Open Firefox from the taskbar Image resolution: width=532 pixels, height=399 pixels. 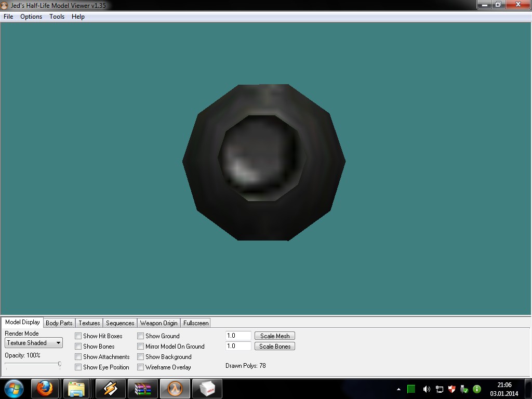(x=45, y=389)
